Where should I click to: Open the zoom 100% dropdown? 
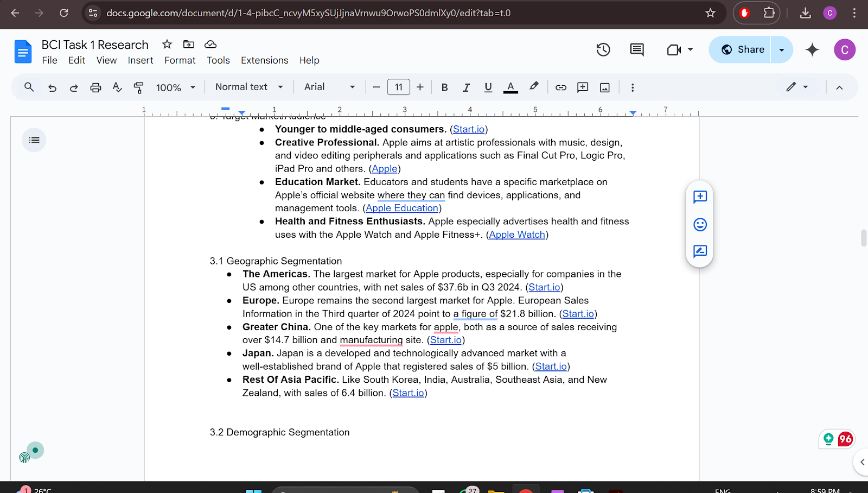click(x=175, y=87)
